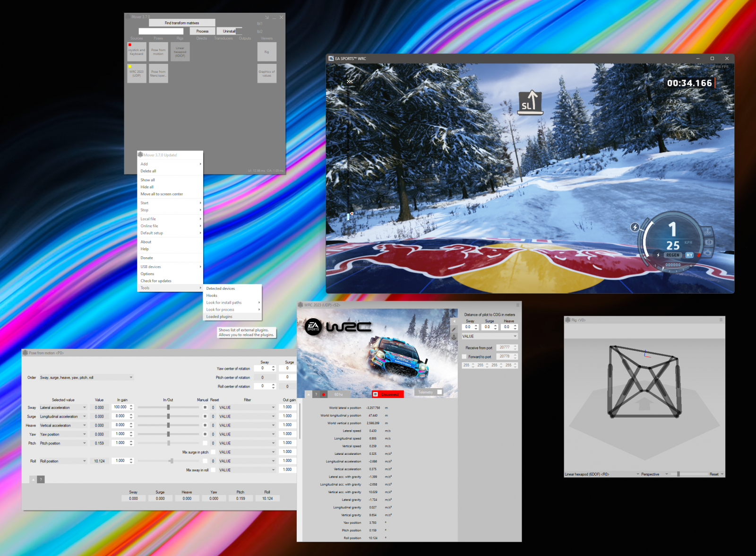Open the Perspective view dropdown in Rig window
The width and height of the screenshot is (756, 556).
click(654, 474)
